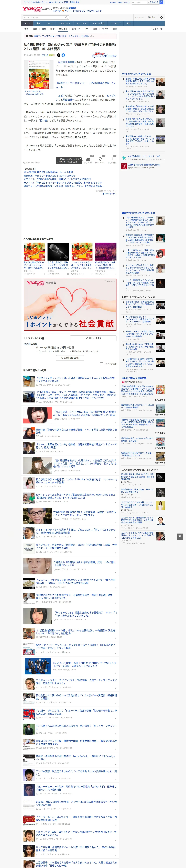Open the トピックス一覧 link
186x868 pixels.
[x=155, y=29]
